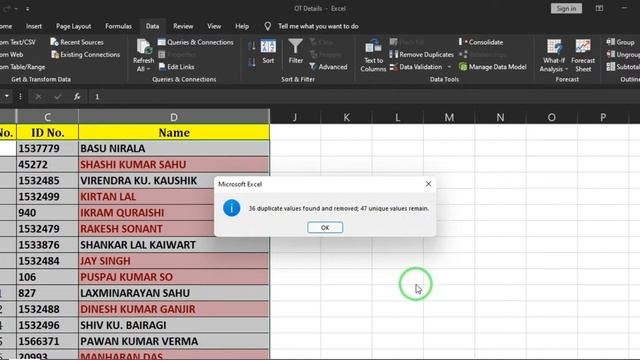Select cell with DINESH KUMAR GANJIR

point(174,309)
